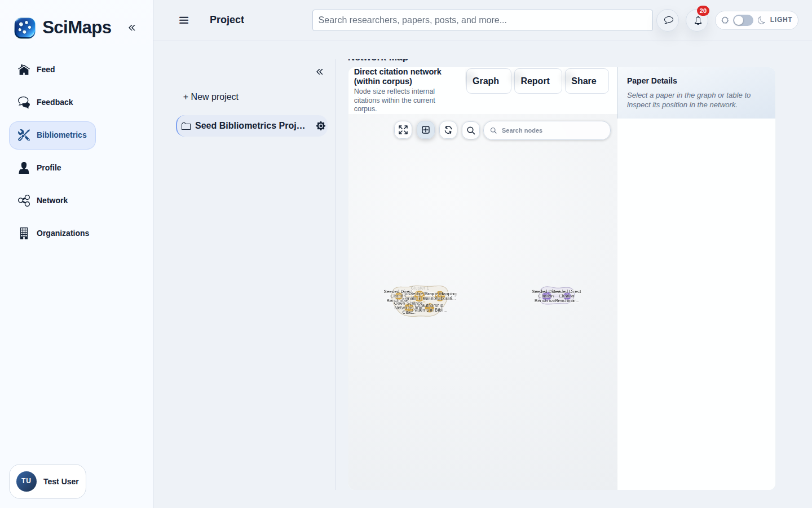This screenshot has width=812, height=508.
Task: Click the Paper Details heading
Action: pyautogui.click(x=652, y=81)
